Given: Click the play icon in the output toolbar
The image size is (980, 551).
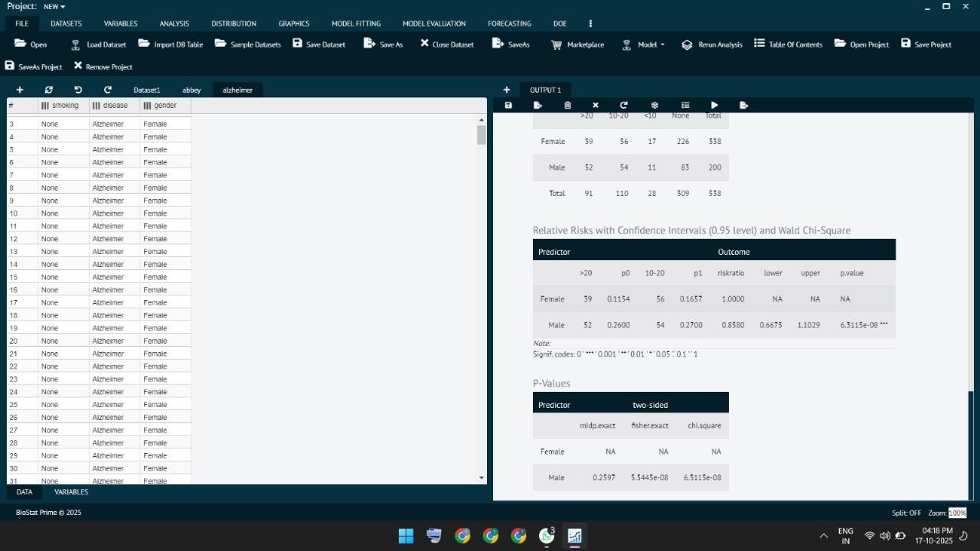Looking at the screenshot, I should coord(714,106).
